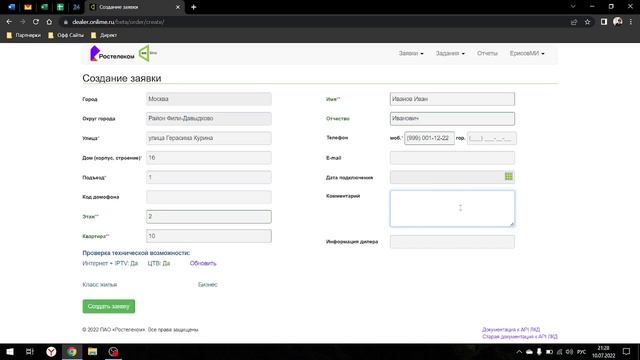Click the Rostelecom logo in the header

coord(112,53)
